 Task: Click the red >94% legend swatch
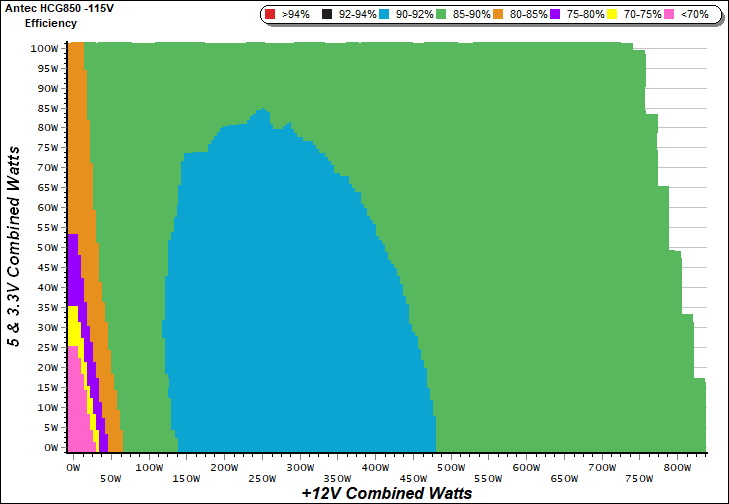pos(270,15)
